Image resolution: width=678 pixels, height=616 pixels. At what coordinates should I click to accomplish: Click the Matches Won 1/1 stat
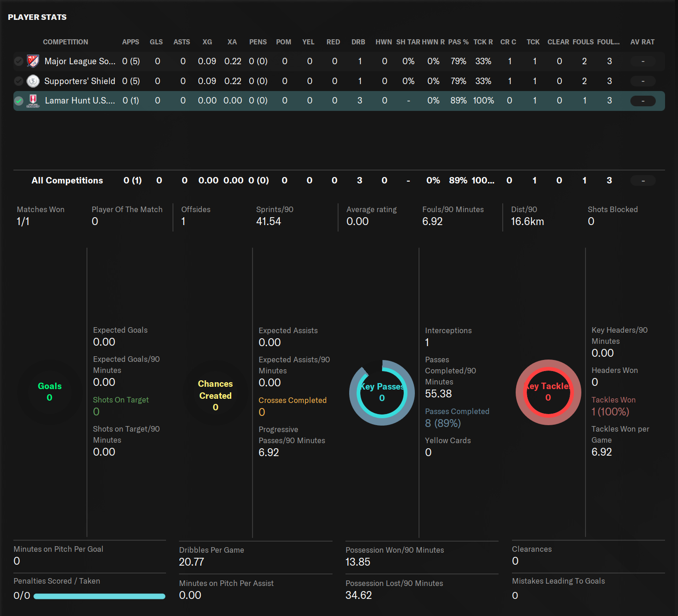point(40,216)
